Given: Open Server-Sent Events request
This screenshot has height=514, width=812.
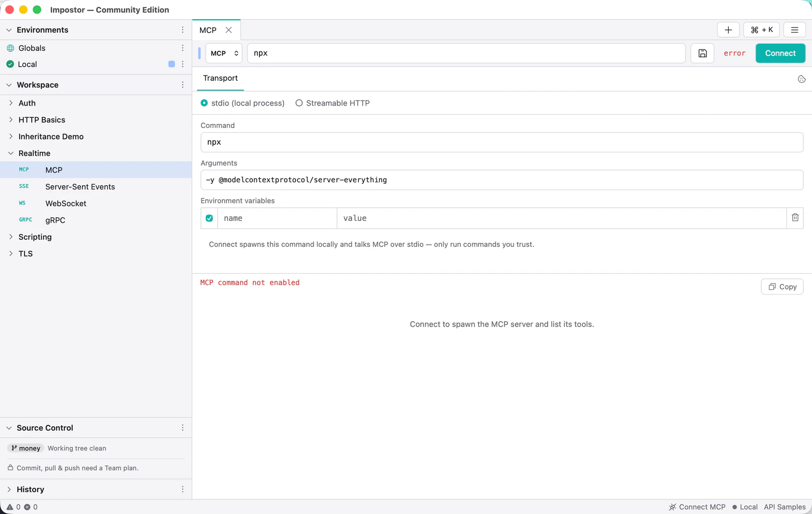Looking at the screenshot, I should click(x=96, y=186).
